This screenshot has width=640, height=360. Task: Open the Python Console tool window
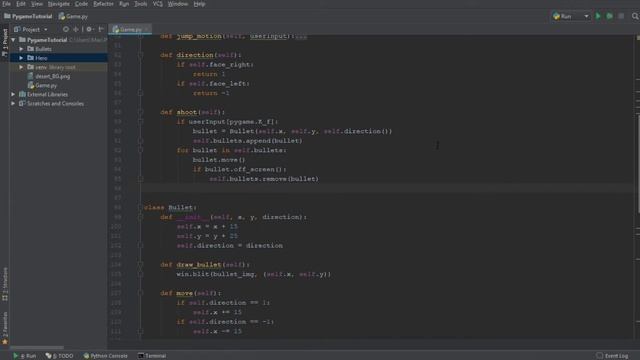105,356
